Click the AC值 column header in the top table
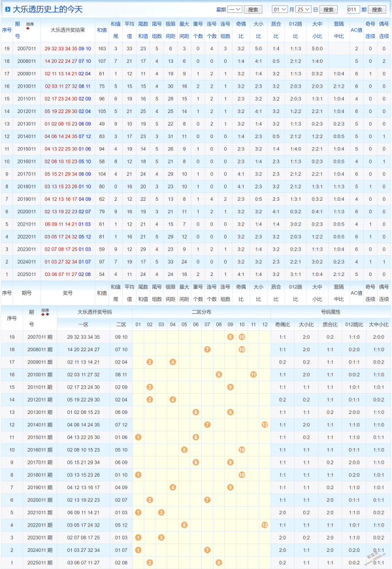Screen dimensions: 392x569 pos(356,30)
